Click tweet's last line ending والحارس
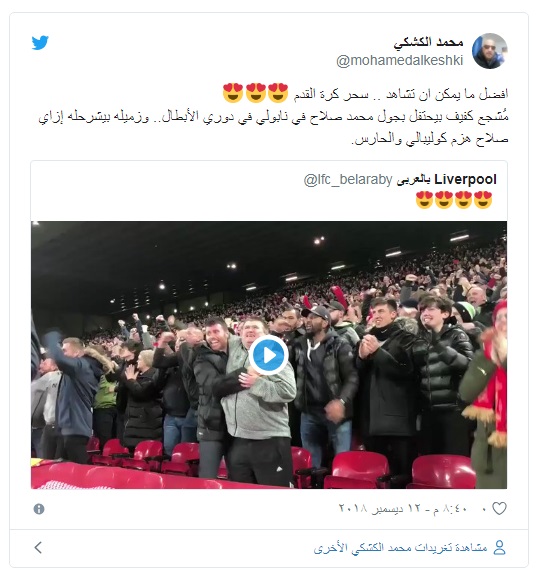 (x=430, y=140)
